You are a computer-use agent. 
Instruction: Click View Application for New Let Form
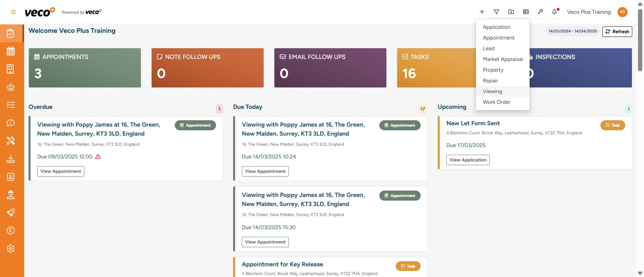coord(468,160)
